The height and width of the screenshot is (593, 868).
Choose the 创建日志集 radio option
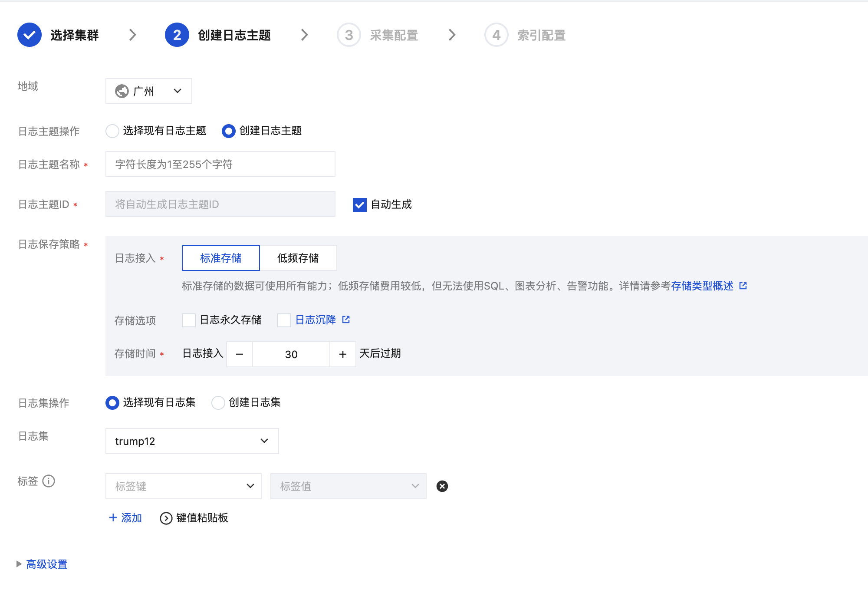tap(218, 403)
